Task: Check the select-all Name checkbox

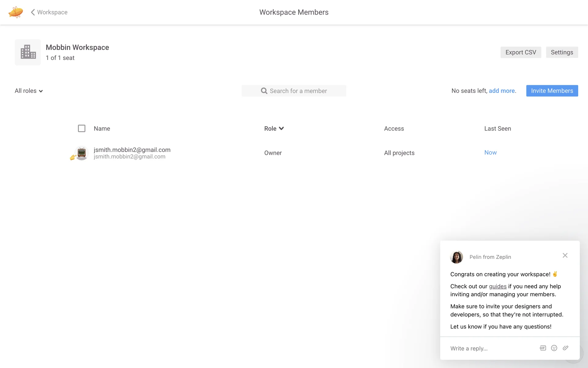Action: click(x=81, y=128)
